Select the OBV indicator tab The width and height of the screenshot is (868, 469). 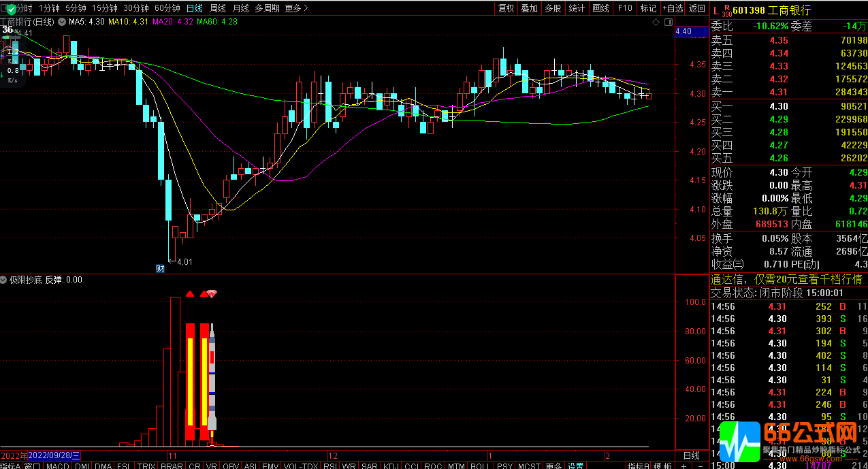pyautogui.click(x=231, y=466)
